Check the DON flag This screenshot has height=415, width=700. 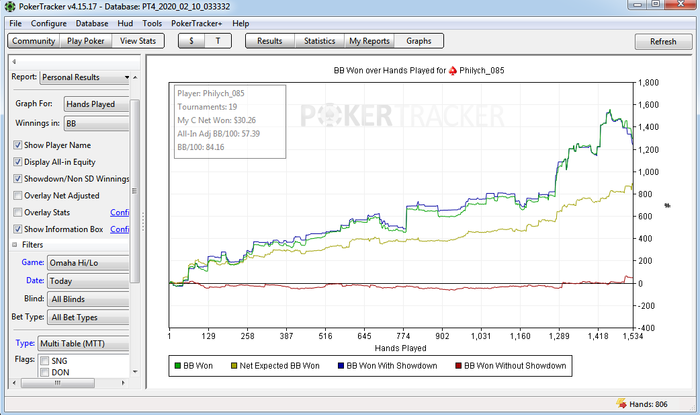pyautogui.click(x=45, y=372)
